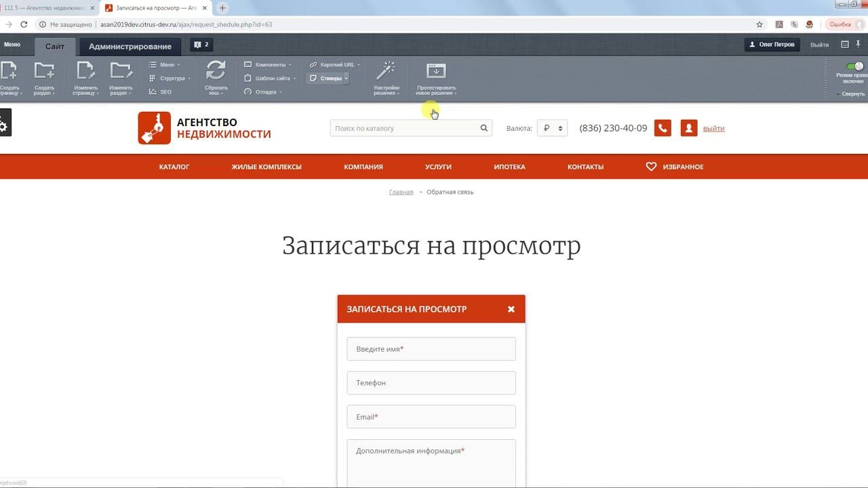Click the Reset cache refresh icon
868x488 pixels.
click(216, 70)
